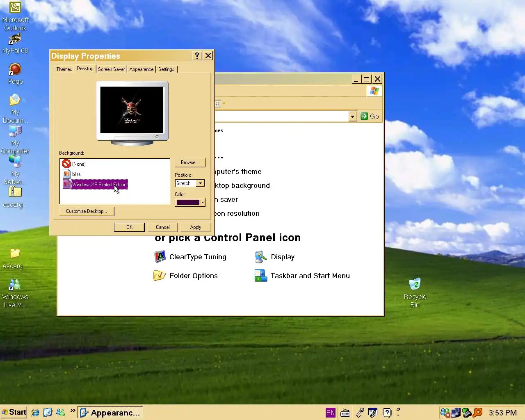Click the language bar tools icon
The height and width of the screenshot is (420, 525).
(x=373, y=413)
